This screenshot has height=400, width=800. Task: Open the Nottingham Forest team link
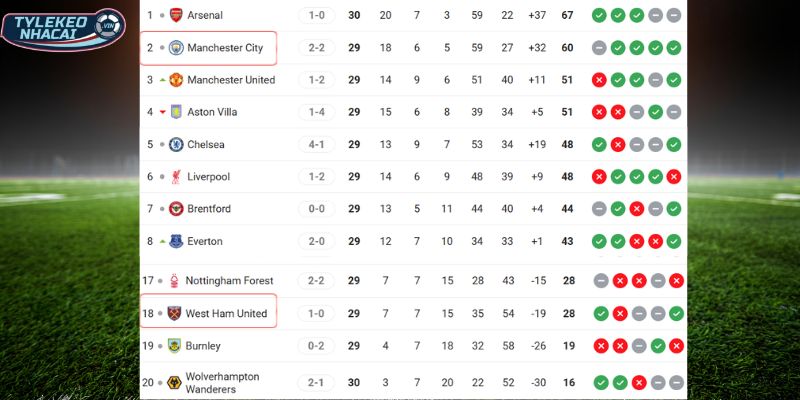pyautogui.click(x=230, y=281)
